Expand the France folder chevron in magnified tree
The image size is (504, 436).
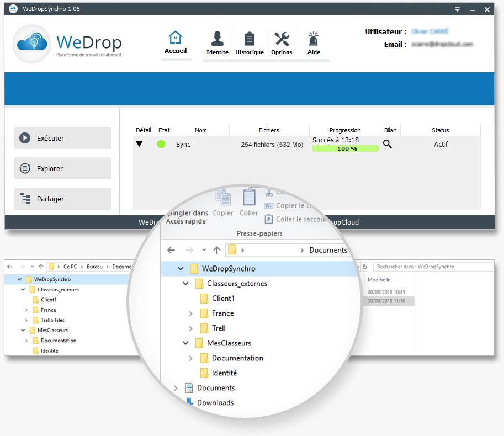190,313
